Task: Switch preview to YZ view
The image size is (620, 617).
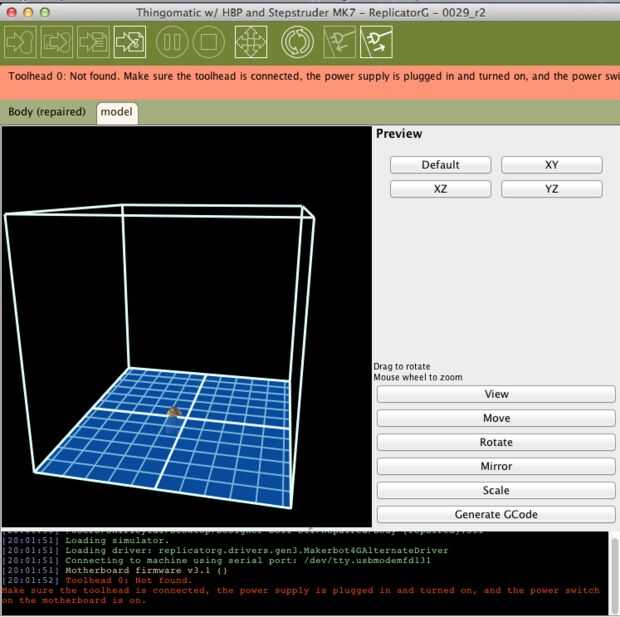Action: (552, 189)
